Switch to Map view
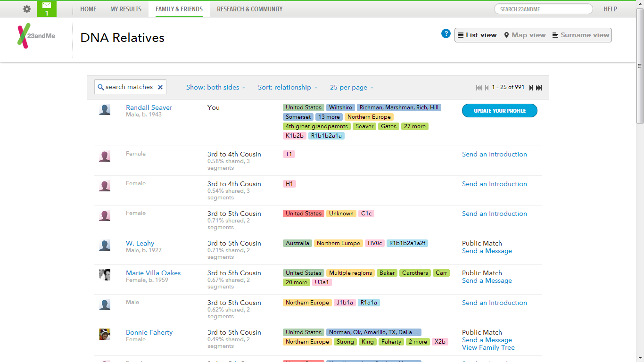 pos(525,34)
